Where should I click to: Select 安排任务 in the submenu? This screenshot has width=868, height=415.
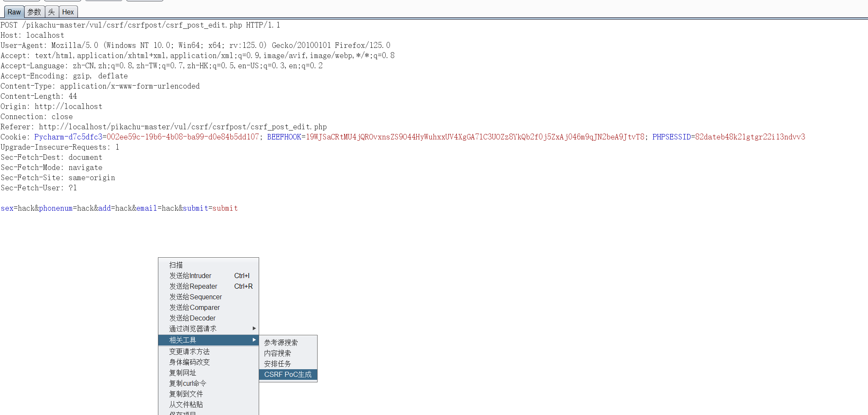click(x=288, y=364)
